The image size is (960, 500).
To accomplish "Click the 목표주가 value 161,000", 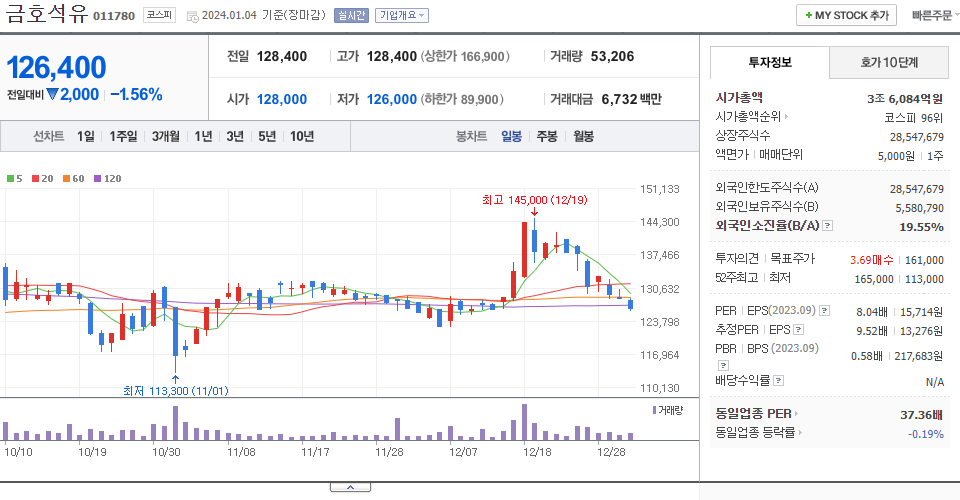I will 924,260.
